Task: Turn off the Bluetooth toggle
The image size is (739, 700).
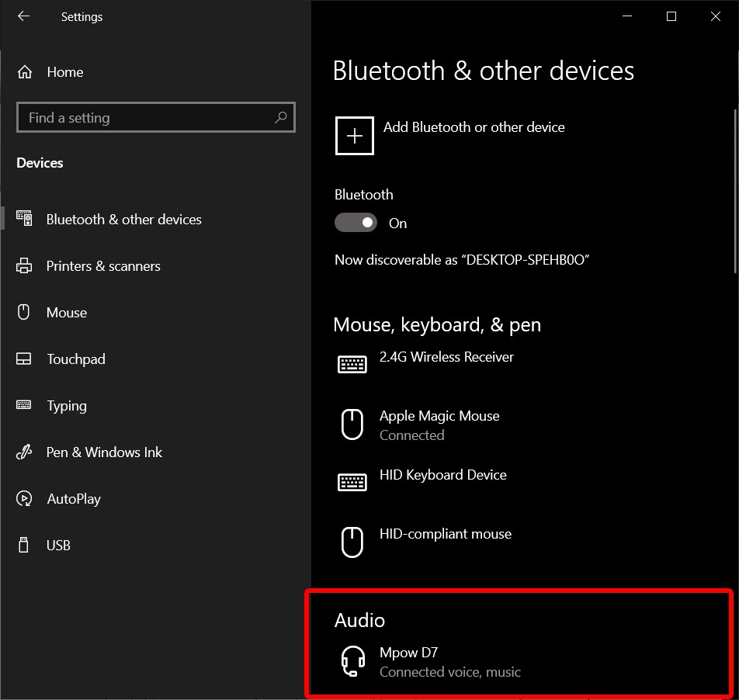Action: coord(356,222)
